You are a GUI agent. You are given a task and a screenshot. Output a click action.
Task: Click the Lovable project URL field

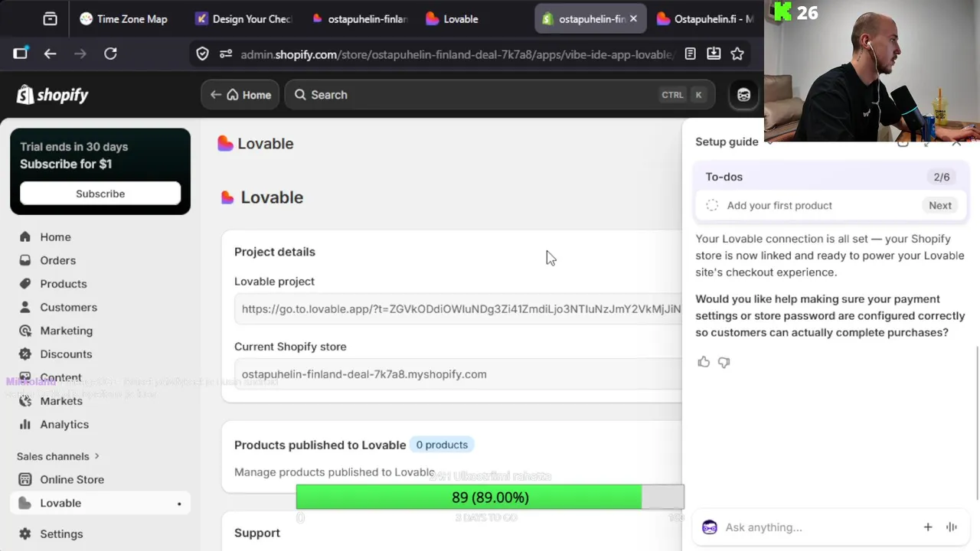coord(458,309)
